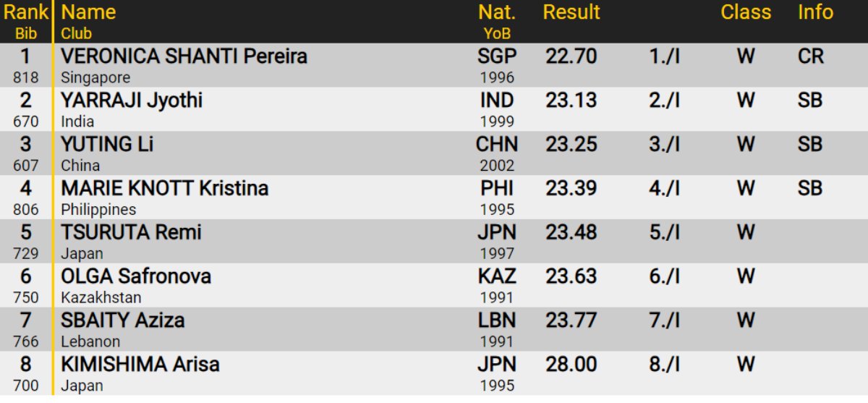This screenshot has width=868, height=403.
Task: Click KIMISHIMA Arisa's name
Action: click(140, 365)
